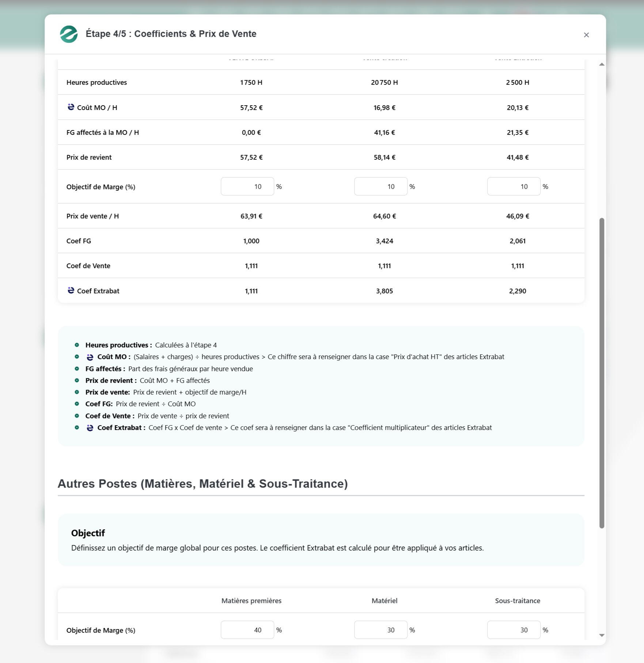Select the Extrabat icon next to "Coût MO" explanation
Image resolution: width=644 pixels, height=663 pixels.
click(x=90, y=357)
